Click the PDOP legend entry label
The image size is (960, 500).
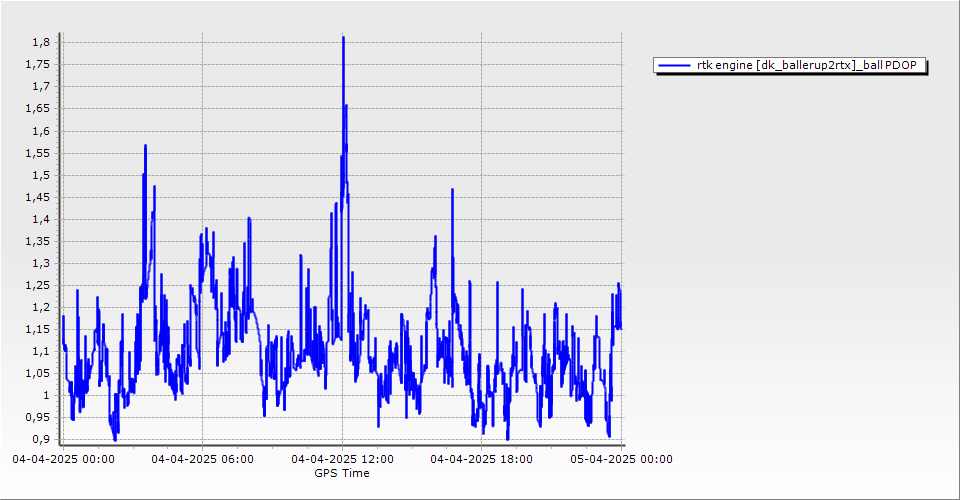pos(806,65)
